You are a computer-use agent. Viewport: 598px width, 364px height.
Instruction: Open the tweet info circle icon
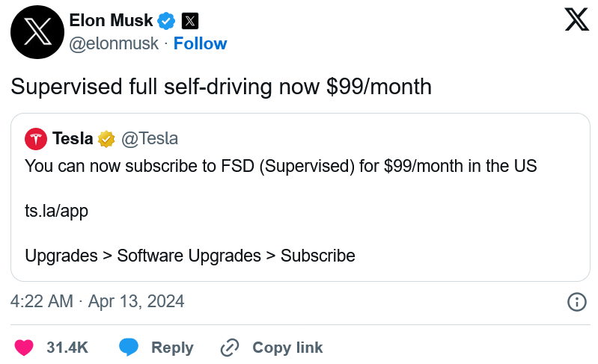click(x=576, y=302)
